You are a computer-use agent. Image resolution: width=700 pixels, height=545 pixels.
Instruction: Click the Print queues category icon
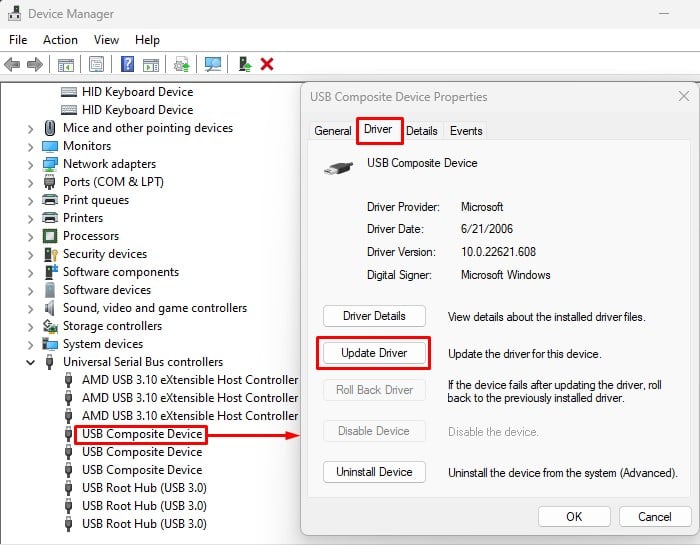(50, 200)
